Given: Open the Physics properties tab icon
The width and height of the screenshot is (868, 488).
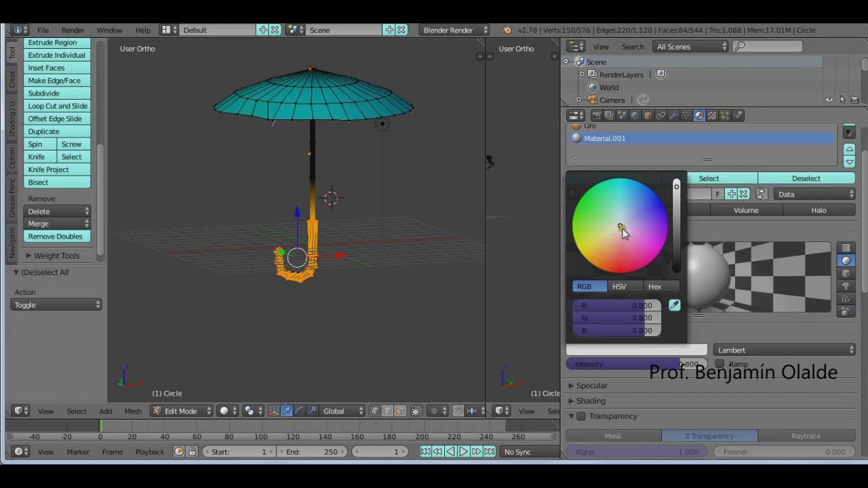Looking at the screenshot, I should pyautogui.click(x=738, y=116).
